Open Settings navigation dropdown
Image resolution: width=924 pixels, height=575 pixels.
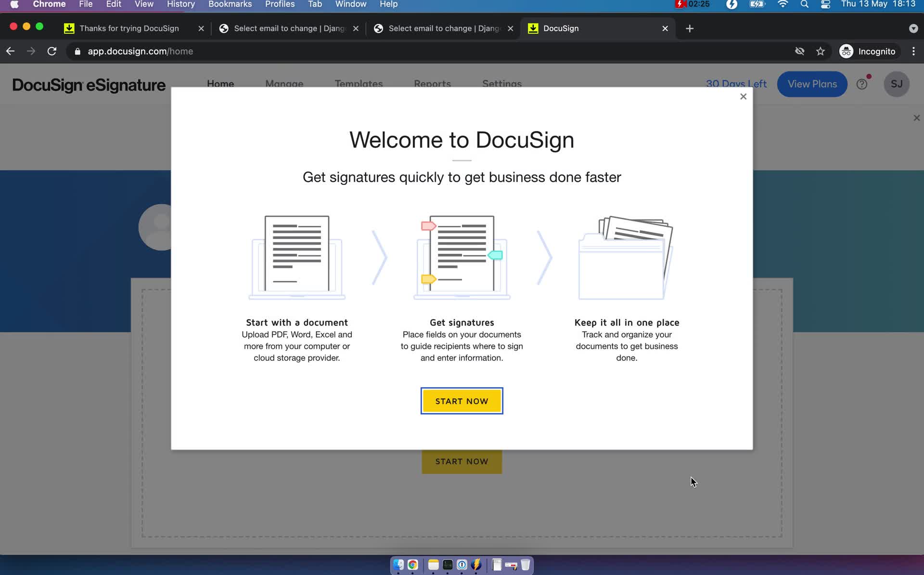(x=501, y=83)
